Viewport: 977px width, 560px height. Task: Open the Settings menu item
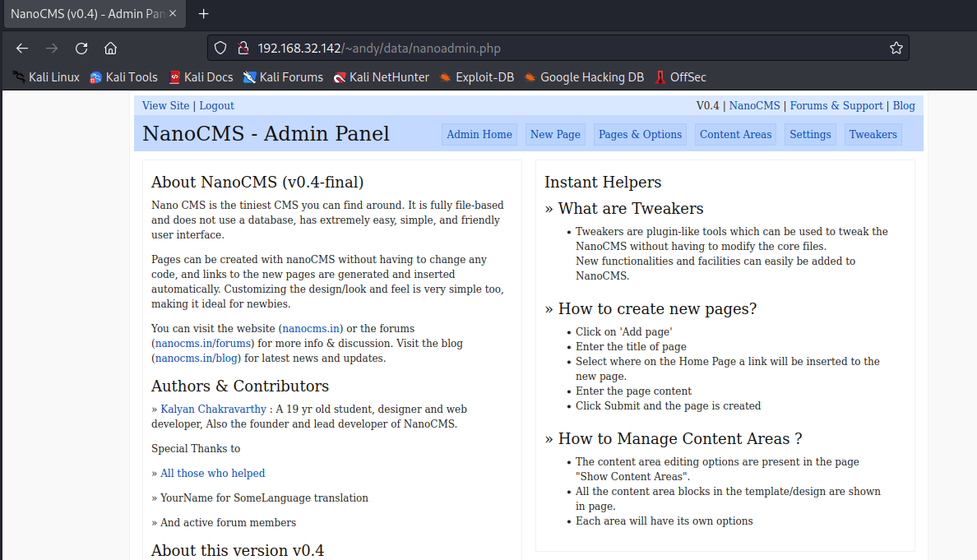810,134
